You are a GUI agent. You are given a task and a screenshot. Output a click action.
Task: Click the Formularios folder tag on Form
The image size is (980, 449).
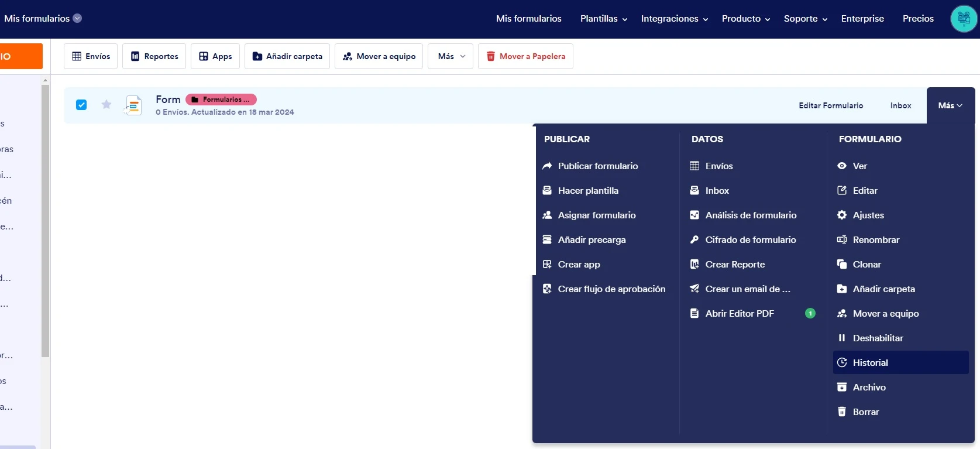(221, 100)
